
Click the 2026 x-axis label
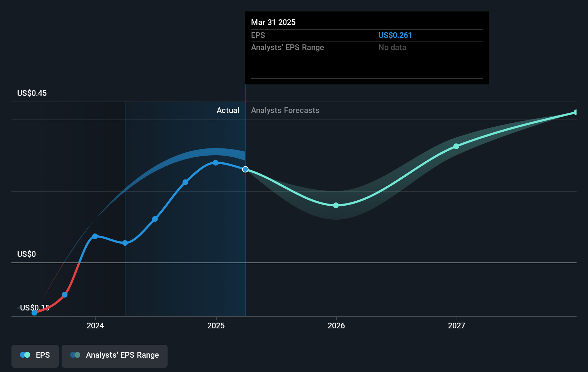336,325
